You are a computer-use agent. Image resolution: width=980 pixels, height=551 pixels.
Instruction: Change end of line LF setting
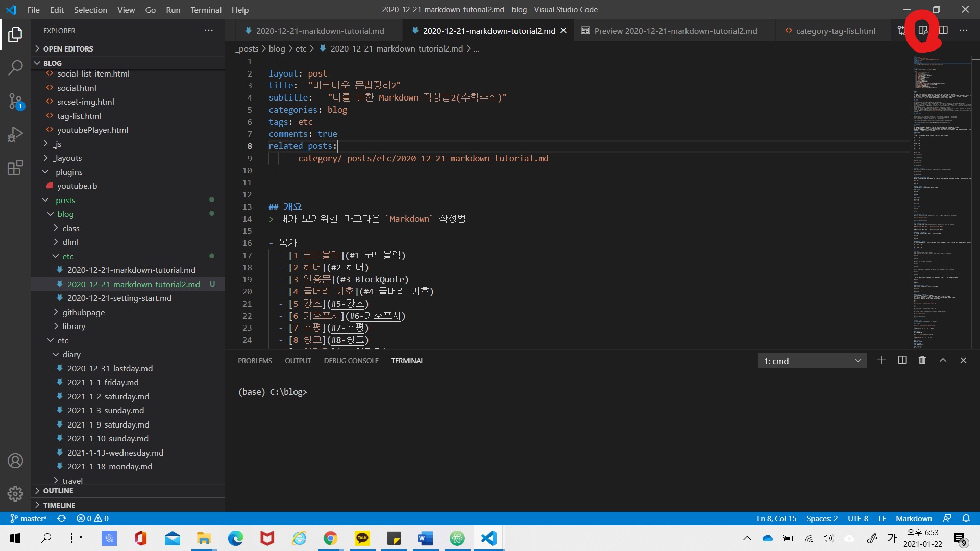coord(882,518)
